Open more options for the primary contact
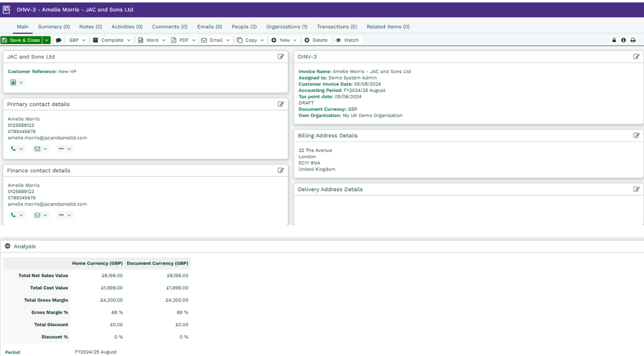Screen dimensions: 644x356 pos(65,148)
